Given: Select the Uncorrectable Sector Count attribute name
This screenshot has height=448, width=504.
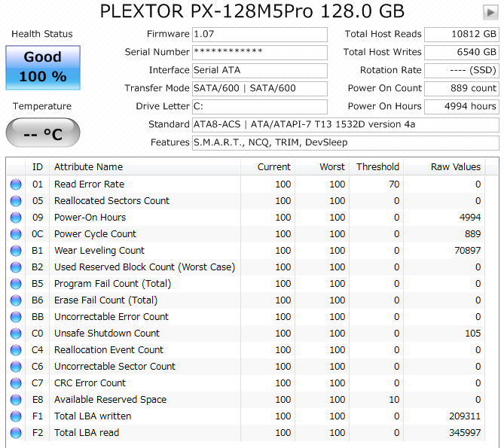Looking at the screenshot, I should point(115,367).
